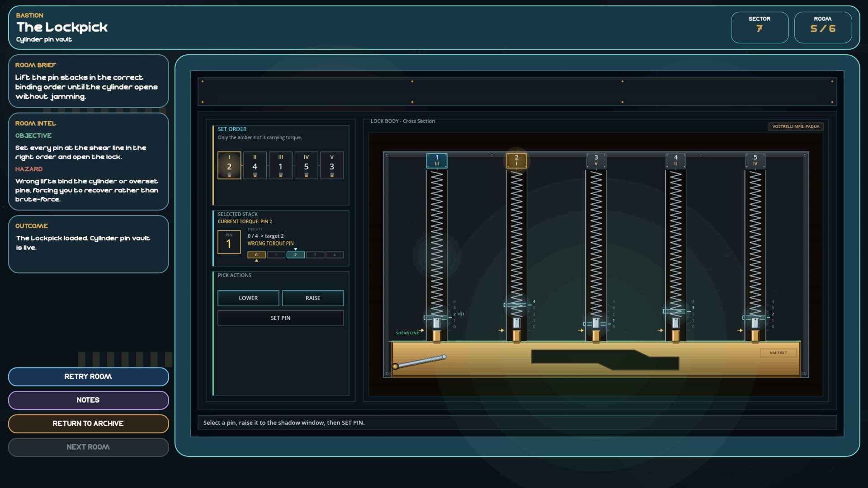Viewport: 868px width, 488px height.
Task: Select pin stack 1 header tab
Action: (x=437, y=160)
